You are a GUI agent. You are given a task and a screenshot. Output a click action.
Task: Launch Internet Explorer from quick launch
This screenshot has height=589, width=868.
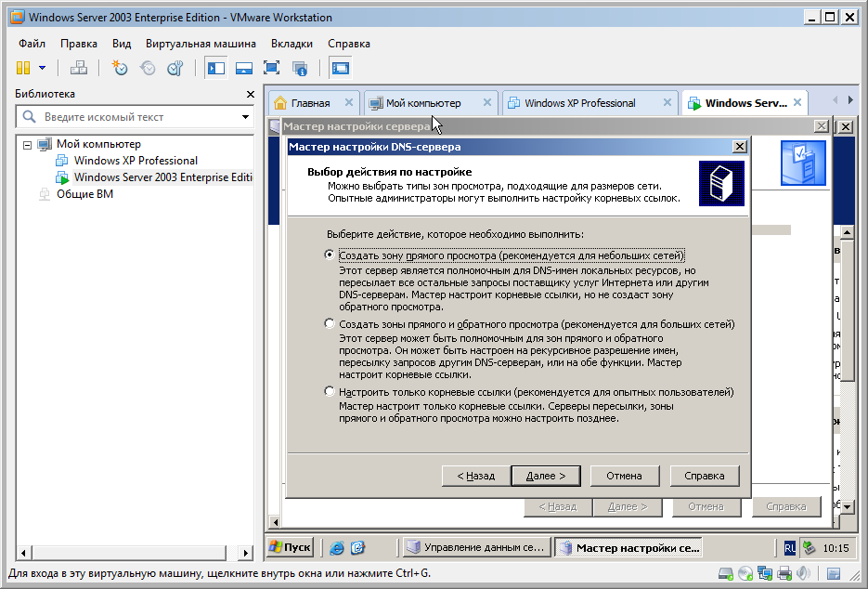point(337,548)
